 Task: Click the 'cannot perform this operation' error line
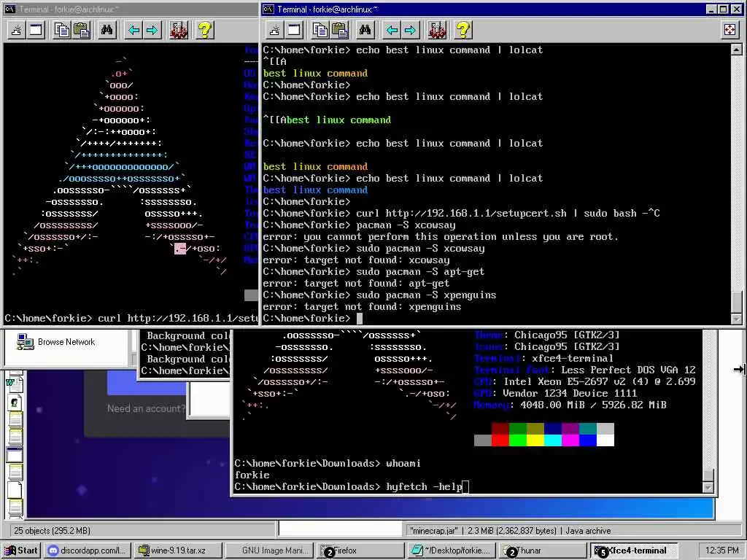pos(440,237)
